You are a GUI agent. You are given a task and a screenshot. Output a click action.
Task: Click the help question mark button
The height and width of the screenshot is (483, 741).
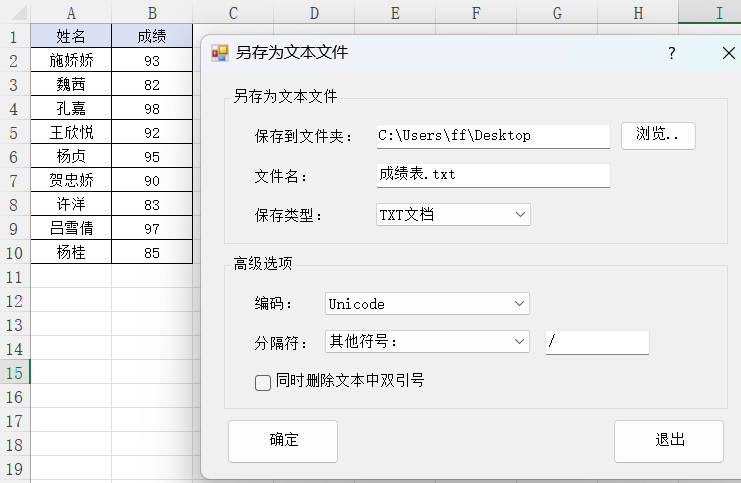[671, 53]
